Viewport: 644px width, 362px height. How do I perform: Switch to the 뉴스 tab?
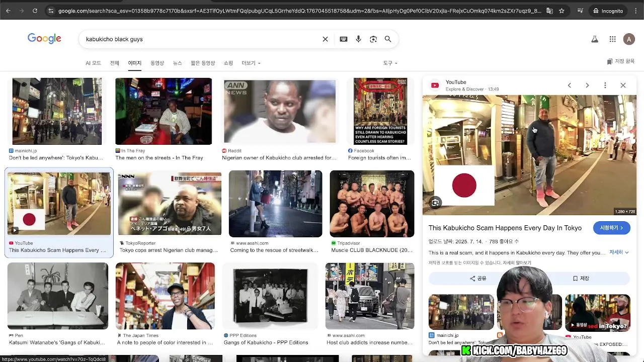(178, 63)
